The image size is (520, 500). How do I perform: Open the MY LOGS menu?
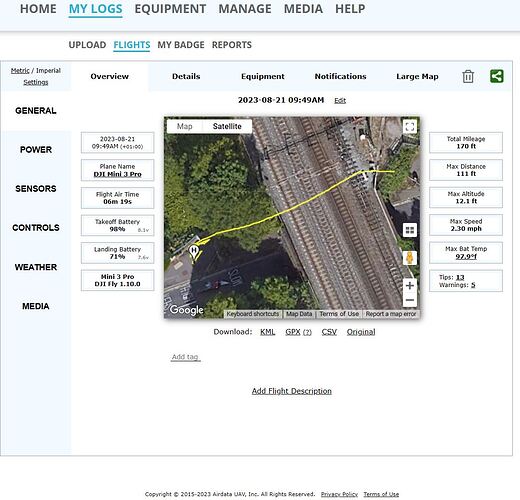point(96,9)
